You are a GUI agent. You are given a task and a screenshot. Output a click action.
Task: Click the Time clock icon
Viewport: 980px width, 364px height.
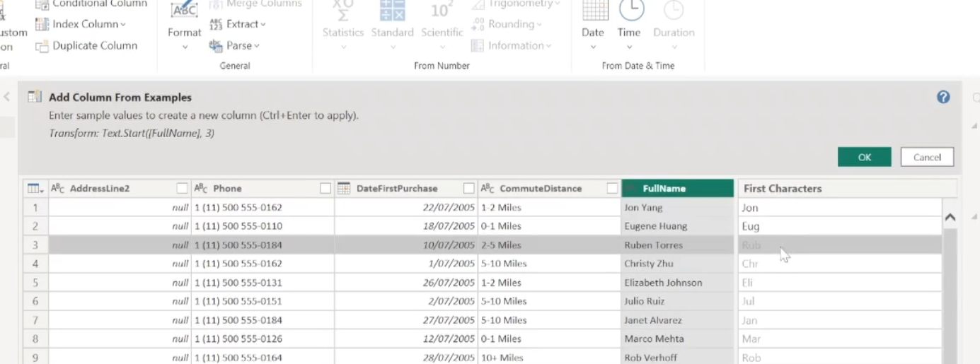[630, 10]
